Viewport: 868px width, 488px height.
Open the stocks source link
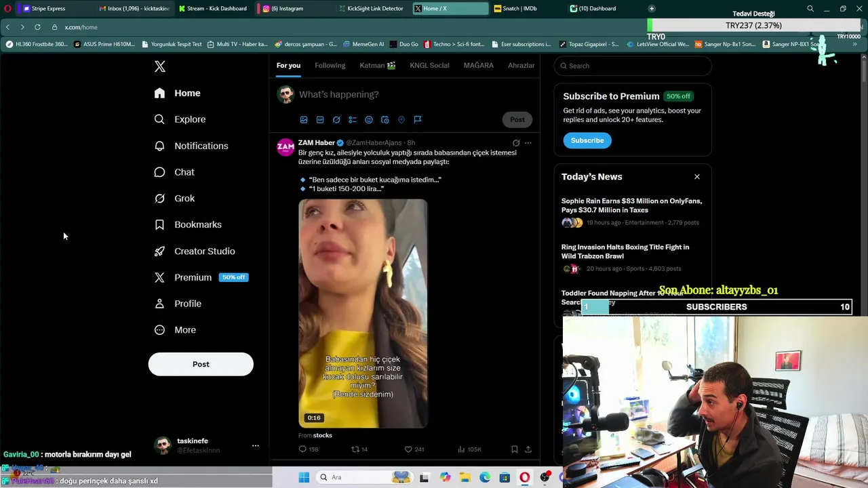(x=323, y=435)
